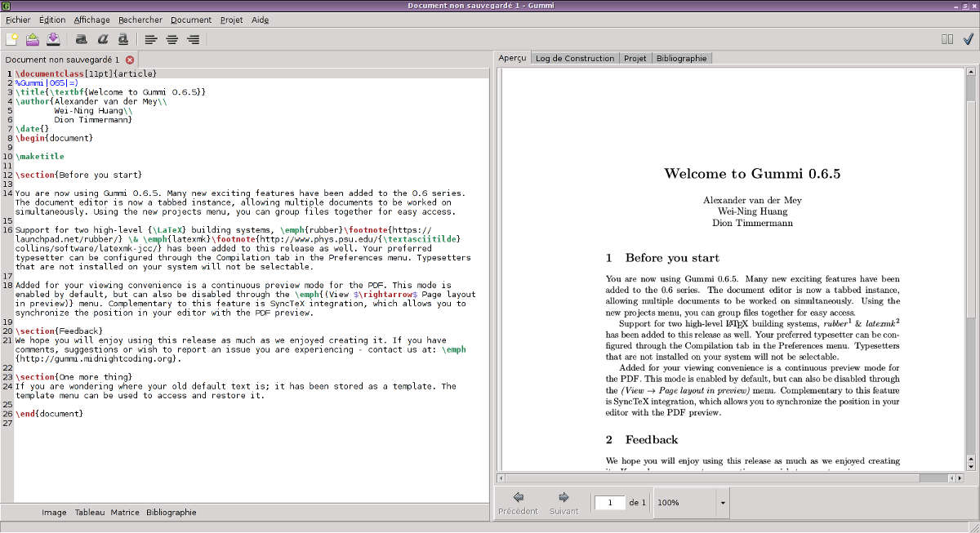Screen dimensions: 980x533
Task: Save the document with the toolbar icon
Action: (52, 38)
